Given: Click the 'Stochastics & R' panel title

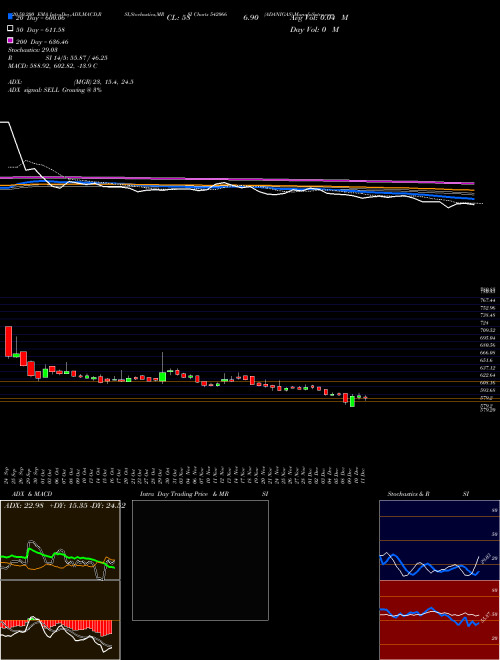Looking at the screenshot, I should pyautogui.click(x=408, y=494).
